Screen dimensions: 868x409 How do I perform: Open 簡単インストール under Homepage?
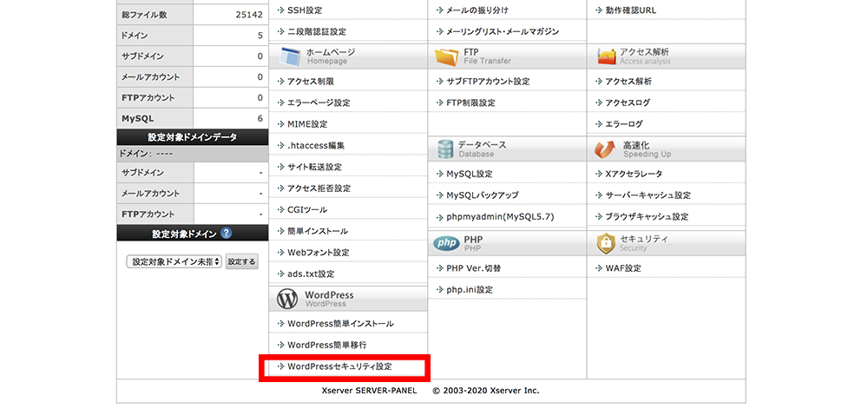317,231
